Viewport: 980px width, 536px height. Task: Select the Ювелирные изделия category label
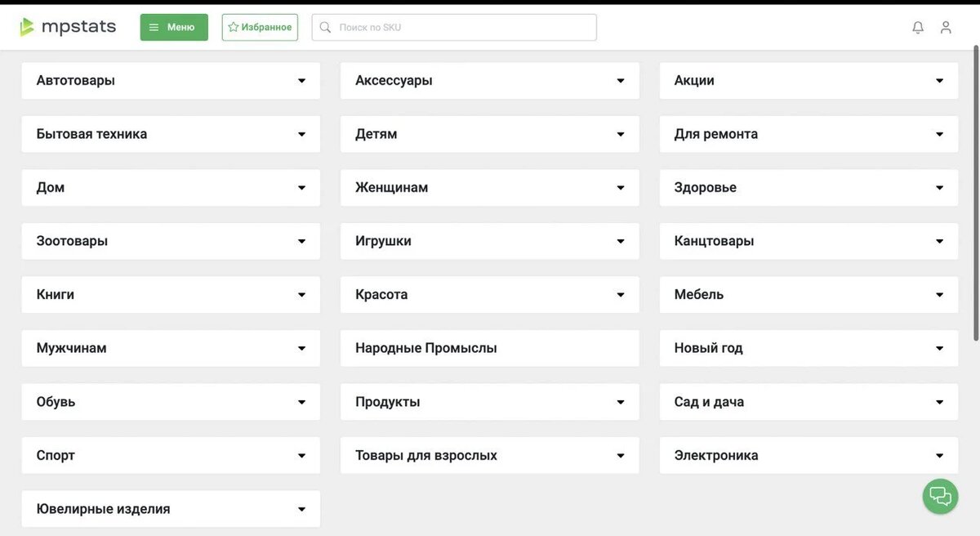click(104, 509)
